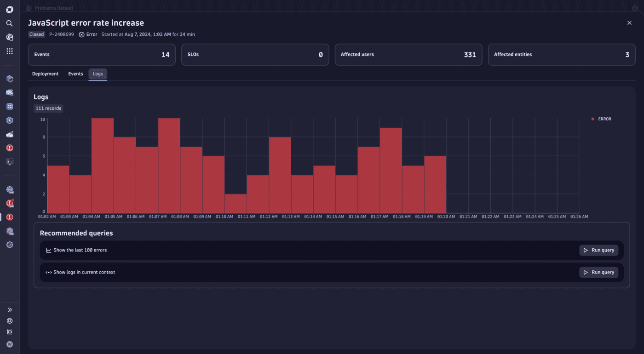Open the settings gear icon in the sidebar
This screenshot has height=354, width=644.
pyautogui.click(x=9, y=245)
